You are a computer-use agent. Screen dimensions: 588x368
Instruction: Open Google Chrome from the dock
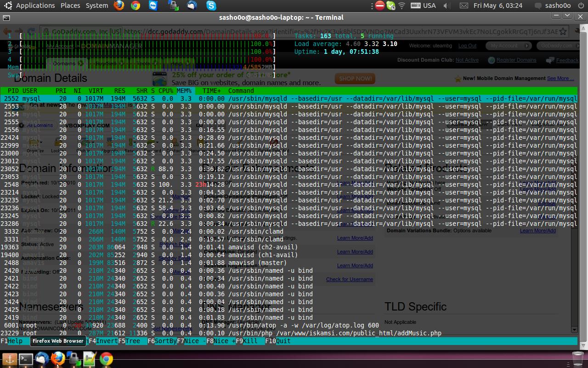coord(106,359)
